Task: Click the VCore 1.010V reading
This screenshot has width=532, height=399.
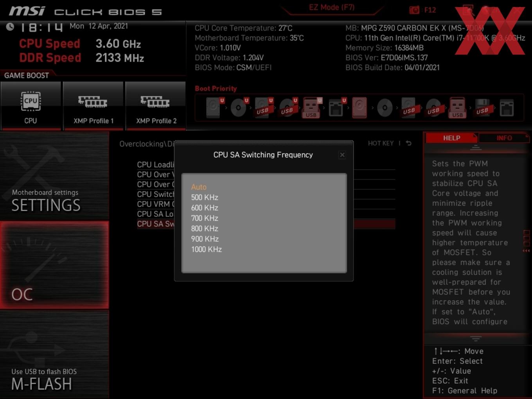Action: click(x=217, y=48)
